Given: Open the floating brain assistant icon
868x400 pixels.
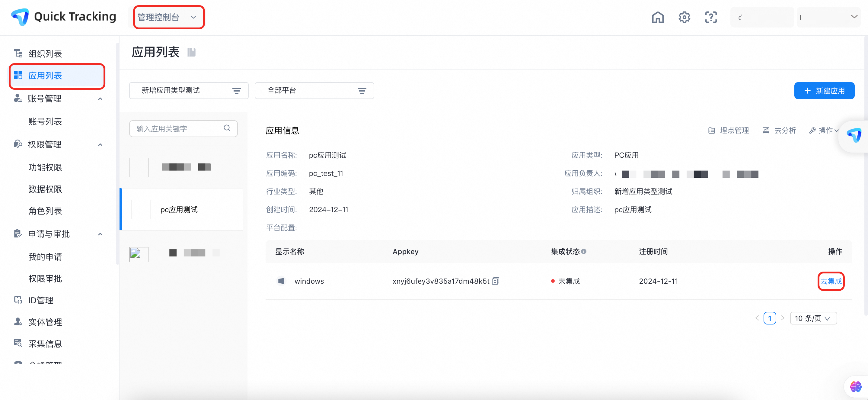Looking at the screenshot, I should point(855,386).
